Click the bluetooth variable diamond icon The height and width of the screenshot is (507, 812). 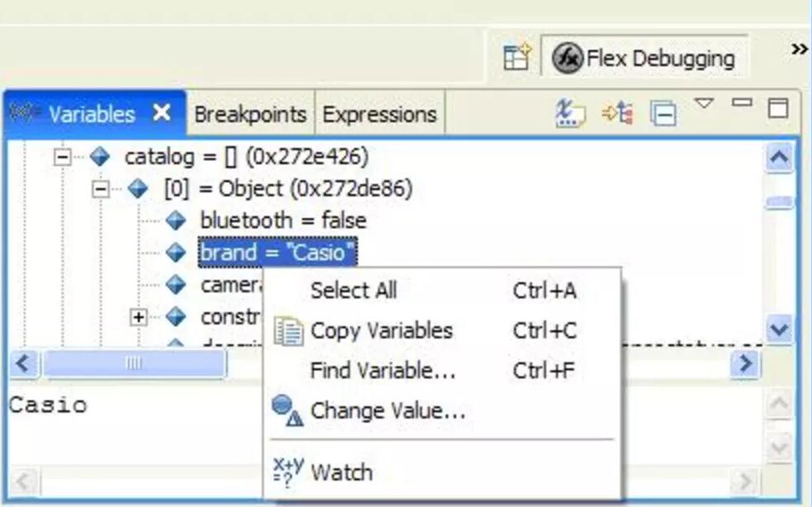click(175, 220)
